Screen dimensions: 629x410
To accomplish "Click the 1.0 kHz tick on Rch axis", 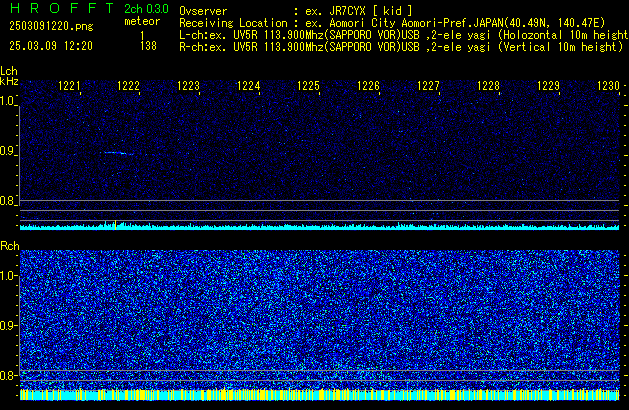I will 8,276.
